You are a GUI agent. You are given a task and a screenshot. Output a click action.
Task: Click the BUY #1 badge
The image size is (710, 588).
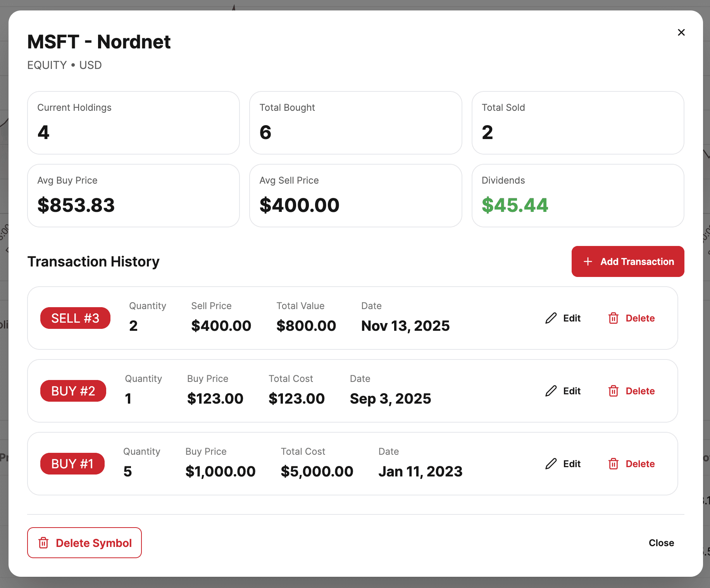point(72,464)
